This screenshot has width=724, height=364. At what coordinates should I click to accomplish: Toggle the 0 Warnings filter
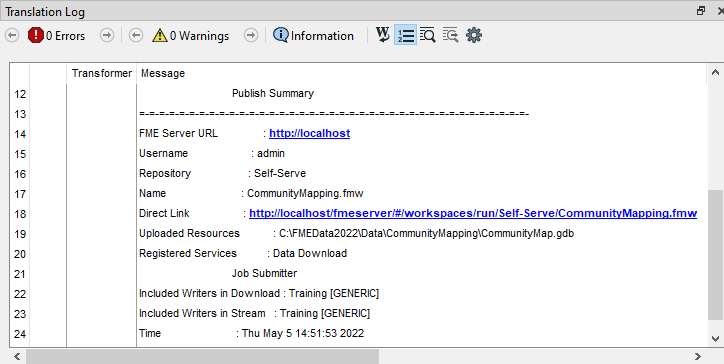click(x=191, y=36)
